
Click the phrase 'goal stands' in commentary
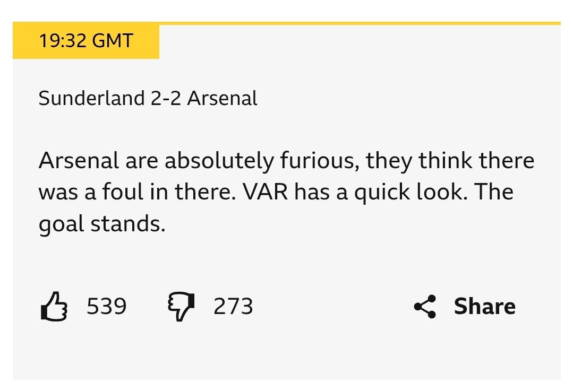102,224
